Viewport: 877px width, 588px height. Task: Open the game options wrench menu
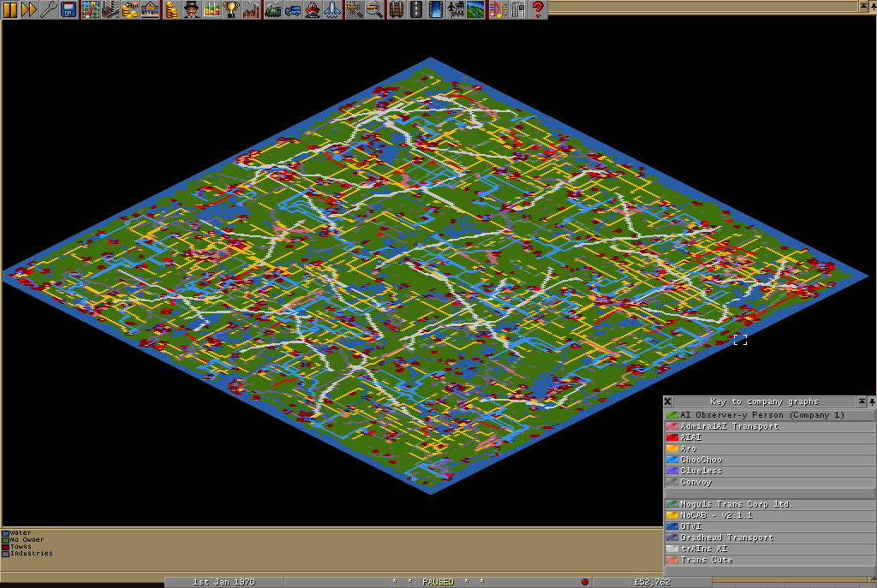(49, 9)
